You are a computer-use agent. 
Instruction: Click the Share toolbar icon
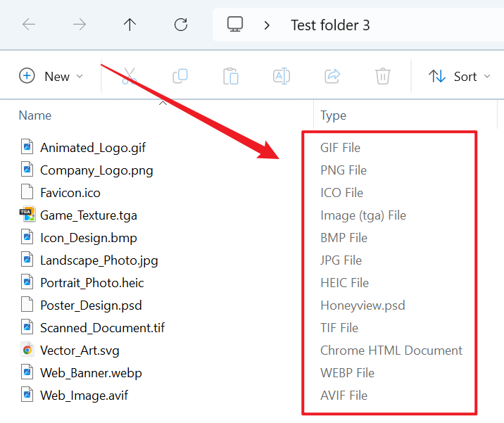click(332, 76)
